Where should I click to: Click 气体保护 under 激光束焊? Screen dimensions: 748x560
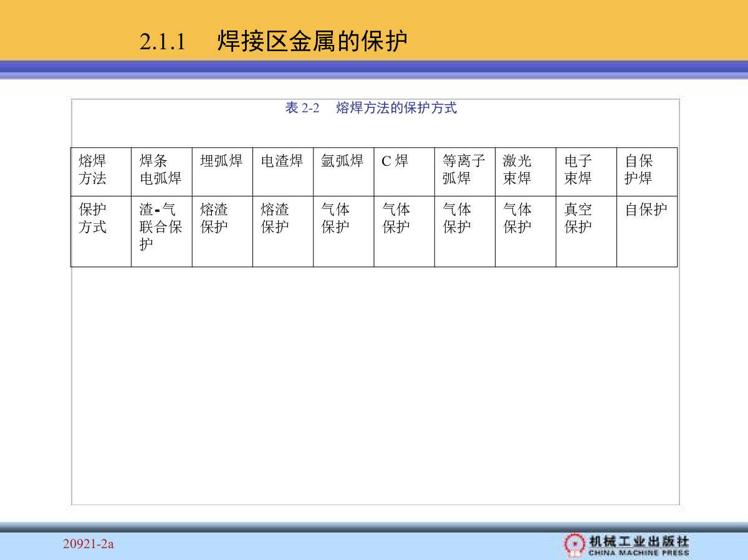tap(525, 231)
